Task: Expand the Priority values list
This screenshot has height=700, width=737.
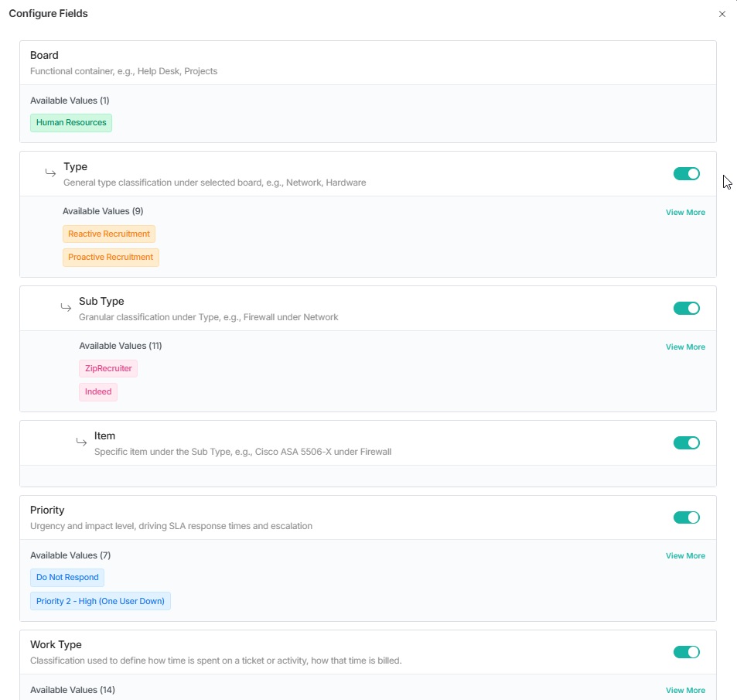Action: pyautogui.click(x=685, y=555)
